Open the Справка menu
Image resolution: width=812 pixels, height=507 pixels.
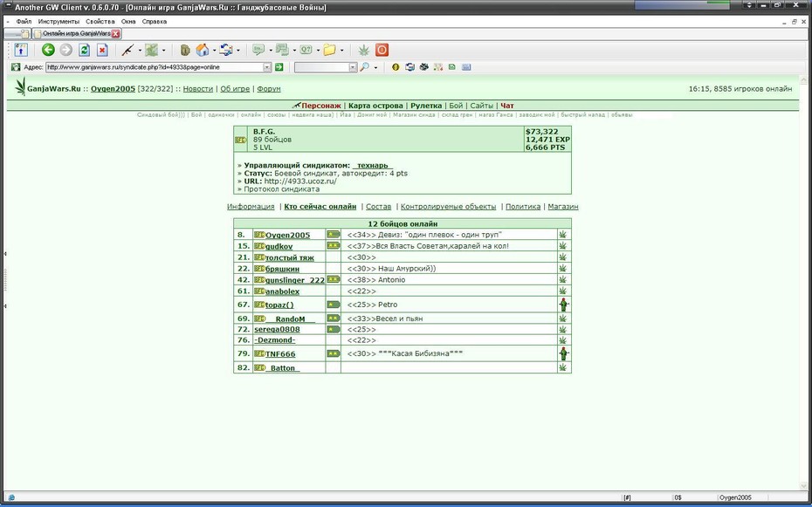click(x=155, y=22)
